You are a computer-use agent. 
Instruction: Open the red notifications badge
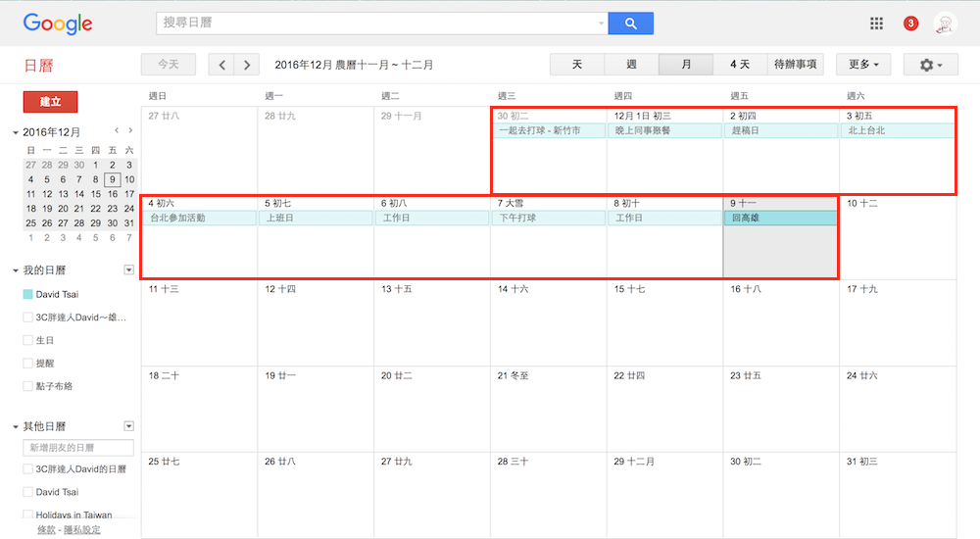point(910,24)
